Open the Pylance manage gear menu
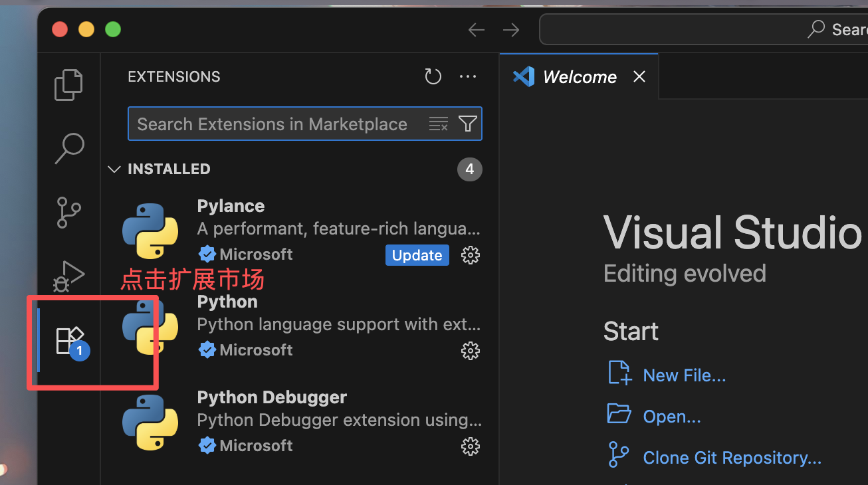 click(x=471, y=255)
